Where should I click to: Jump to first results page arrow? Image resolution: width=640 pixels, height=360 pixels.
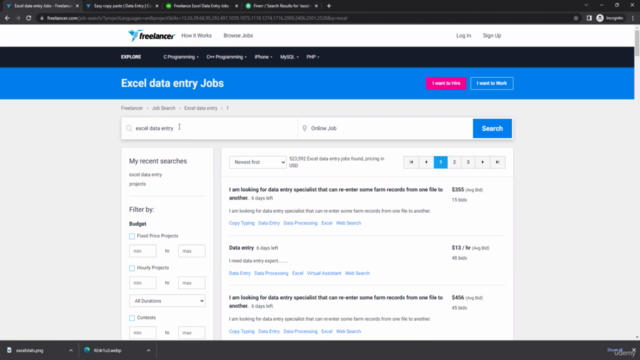coord(411,162)
